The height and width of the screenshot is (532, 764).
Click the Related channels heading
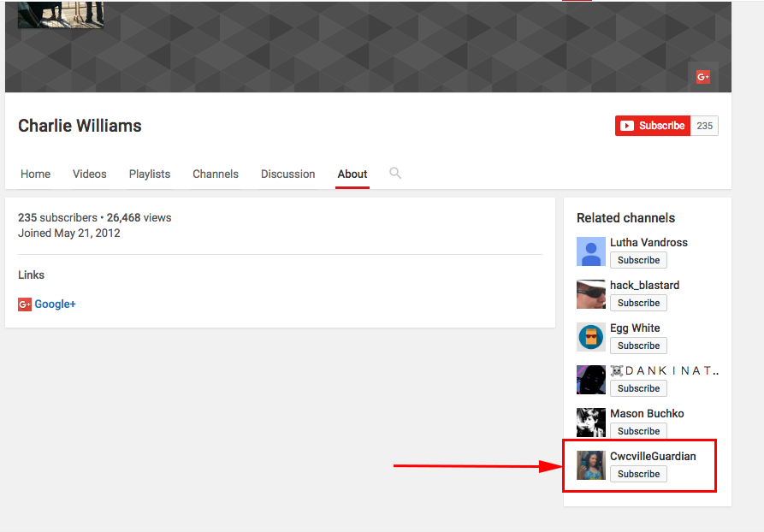click(x=625, y=218)
